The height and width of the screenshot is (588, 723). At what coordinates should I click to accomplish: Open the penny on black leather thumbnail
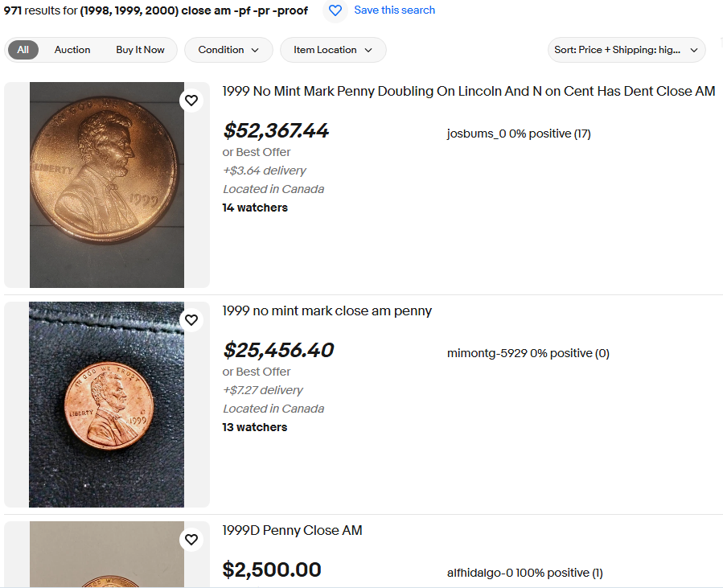106,405
